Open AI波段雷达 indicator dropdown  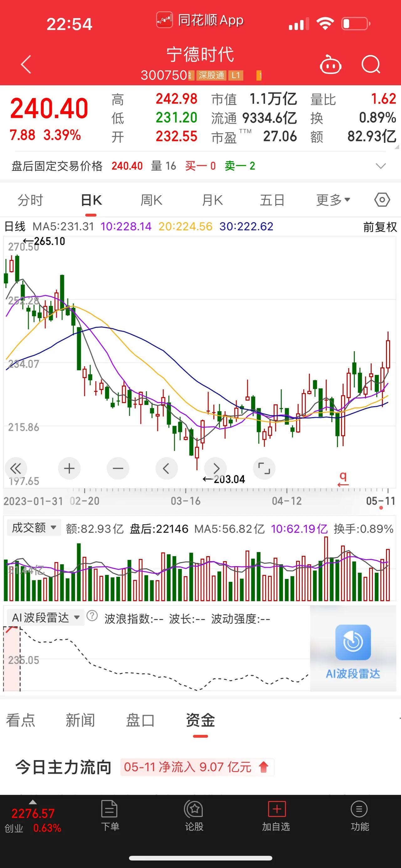pyautogui.click(x=45, y=617)
